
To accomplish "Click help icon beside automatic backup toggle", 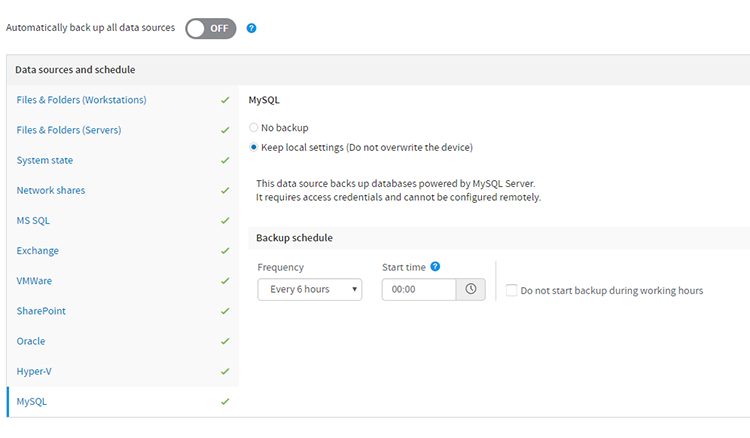I will click(x=252, y=28).
